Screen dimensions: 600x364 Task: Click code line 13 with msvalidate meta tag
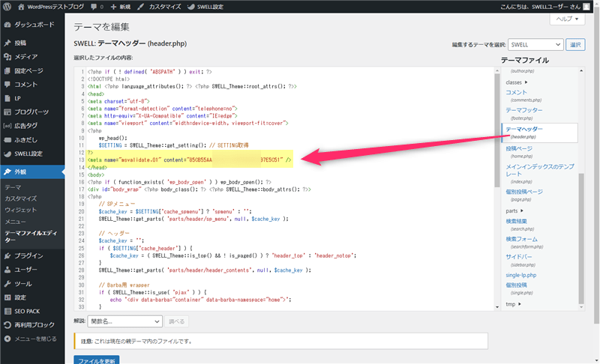[x=190, y=160]
